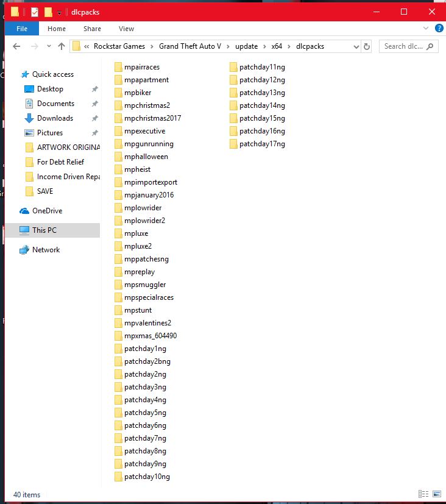Switch to Large icons view in status bar
The height and width of the screenshot is (504, 446).
[437, 494]
